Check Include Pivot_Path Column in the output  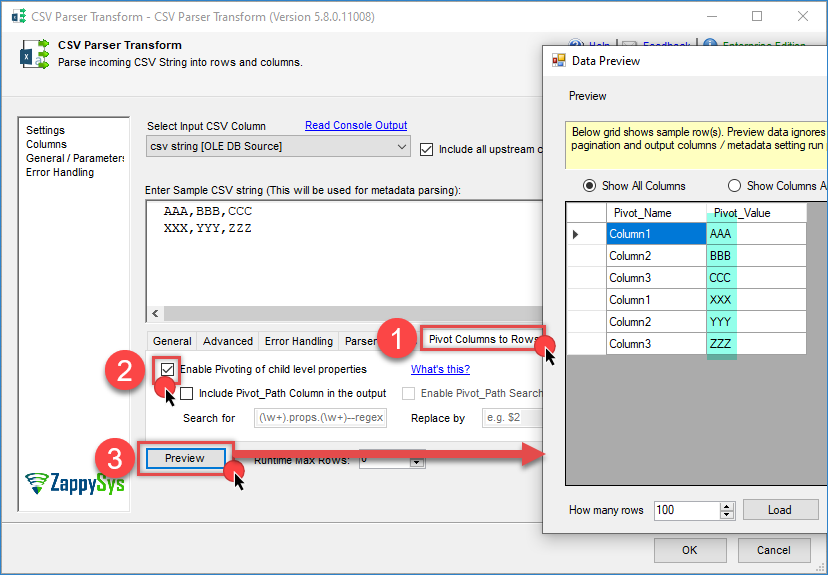tap(187, 394)
